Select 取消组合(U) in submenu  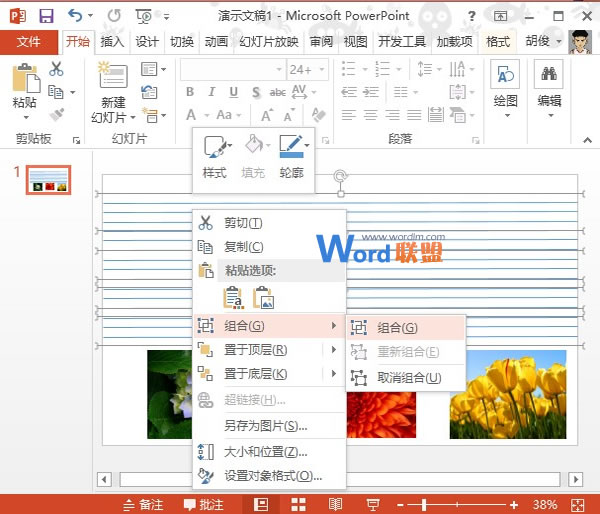point(406,378)
